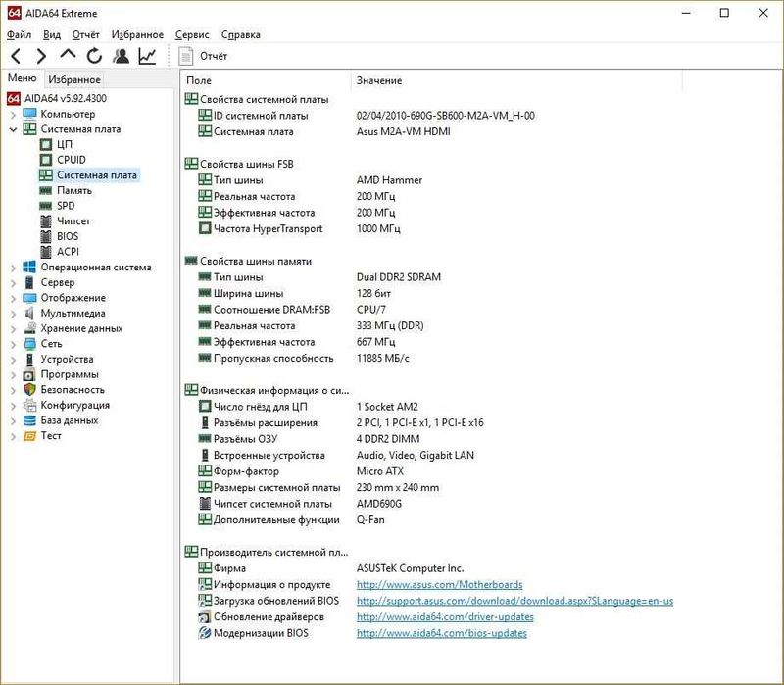This screenshot has height=685, width=784.
Task: Select the Частота HyperTransport row
Action: click(300, 228)
